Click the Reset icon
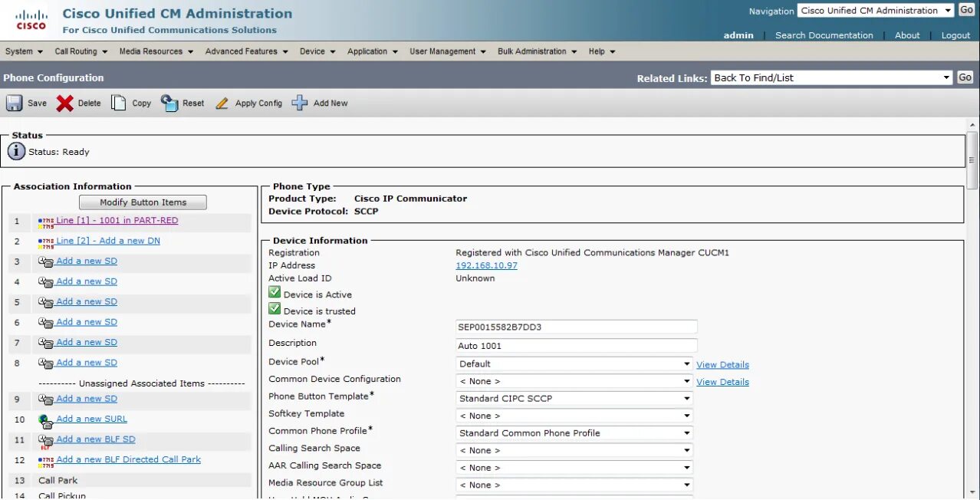The height and width of the screenshot is (500, 980). 169,103
